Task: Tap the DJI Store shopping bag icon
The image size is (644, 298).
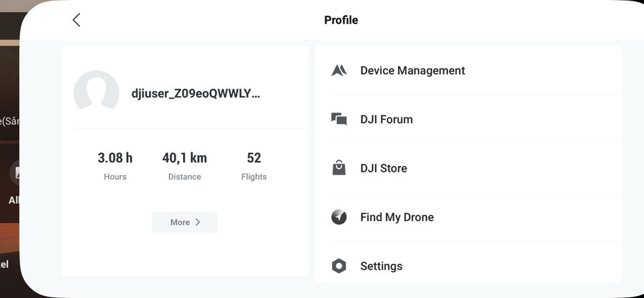Action: point(339,168)
